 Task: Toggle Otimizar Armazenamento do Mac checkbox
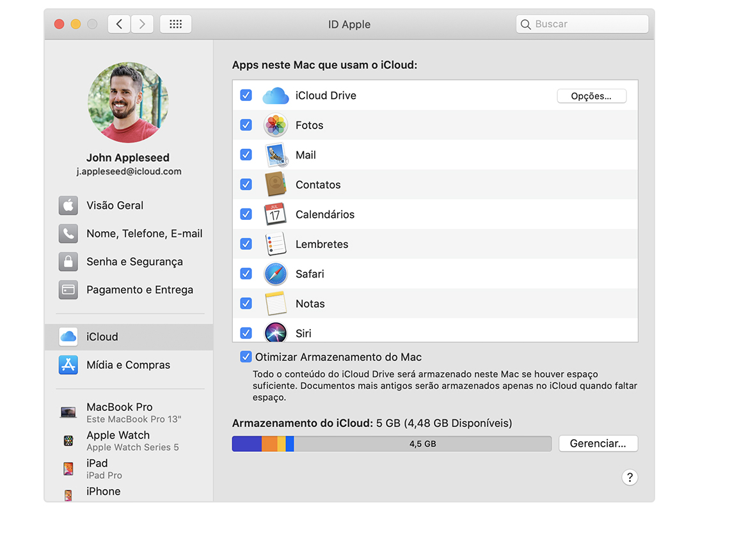(246, 357)
